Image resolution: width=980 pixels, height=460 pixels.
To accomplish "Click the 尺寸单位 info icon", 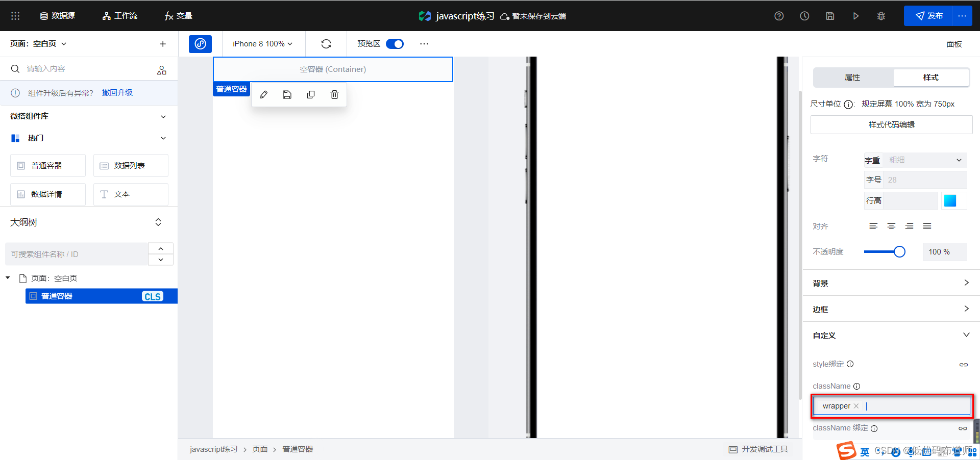I will pyautogui.click(x=848, y=105).
